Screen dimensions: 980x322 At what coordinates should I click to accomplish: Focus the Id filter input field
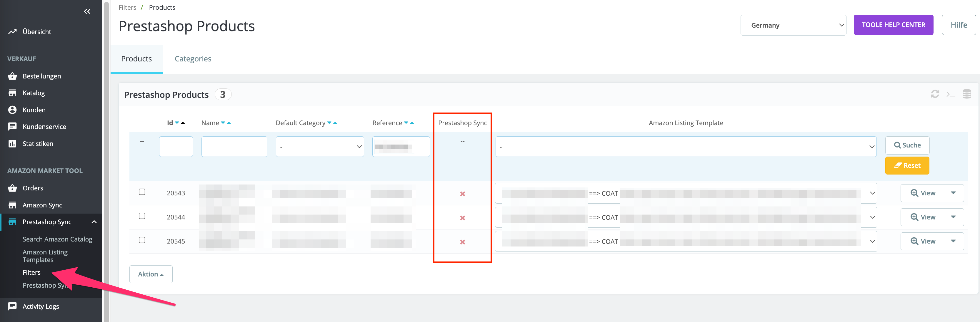[176, 146]
